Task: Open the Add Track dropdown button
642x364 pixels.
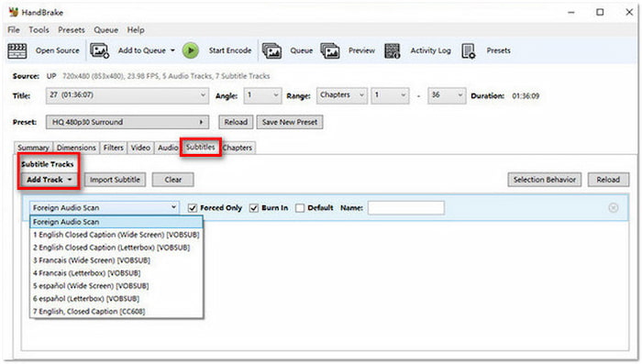Action: pos(50,180)
